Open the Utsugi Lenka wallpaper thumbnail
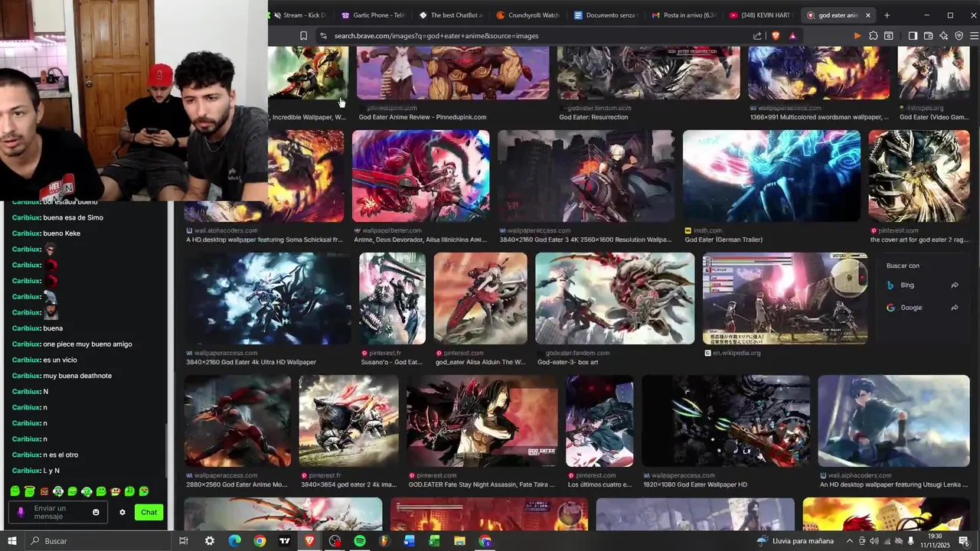The width and height of the screenshot is (980, 551). click(893, 421)
